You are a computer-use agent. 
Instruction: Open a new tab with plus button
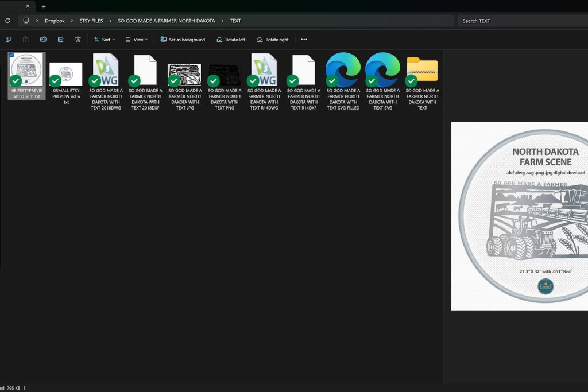coord(44,6)
